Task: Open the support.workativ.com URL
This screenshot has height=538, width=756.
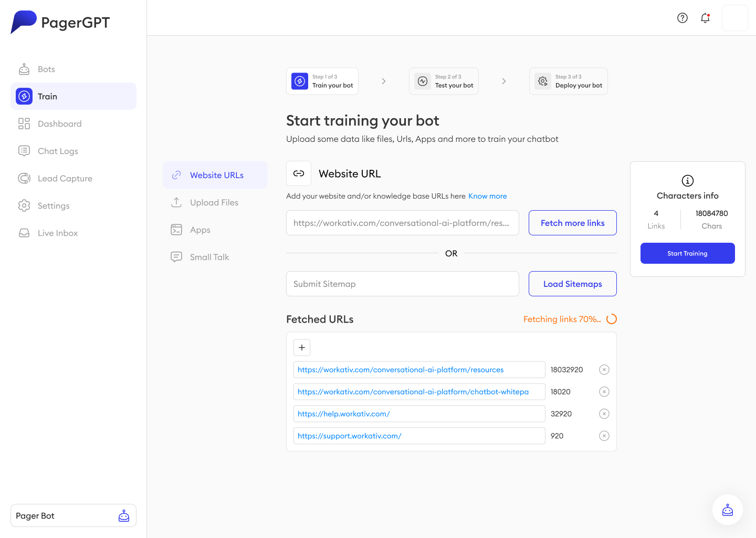Action: pyautogui.click(x=419, y=436)
